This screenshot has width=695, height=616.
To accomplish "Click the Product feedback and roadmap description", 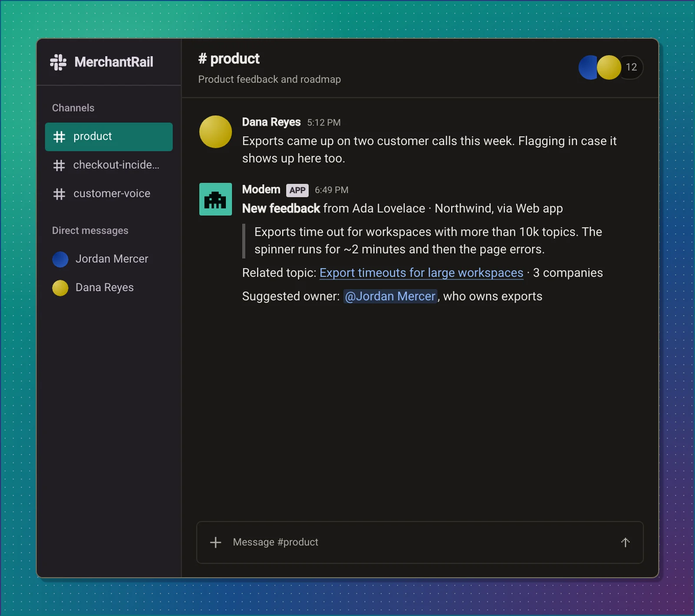I will (269, 79).
